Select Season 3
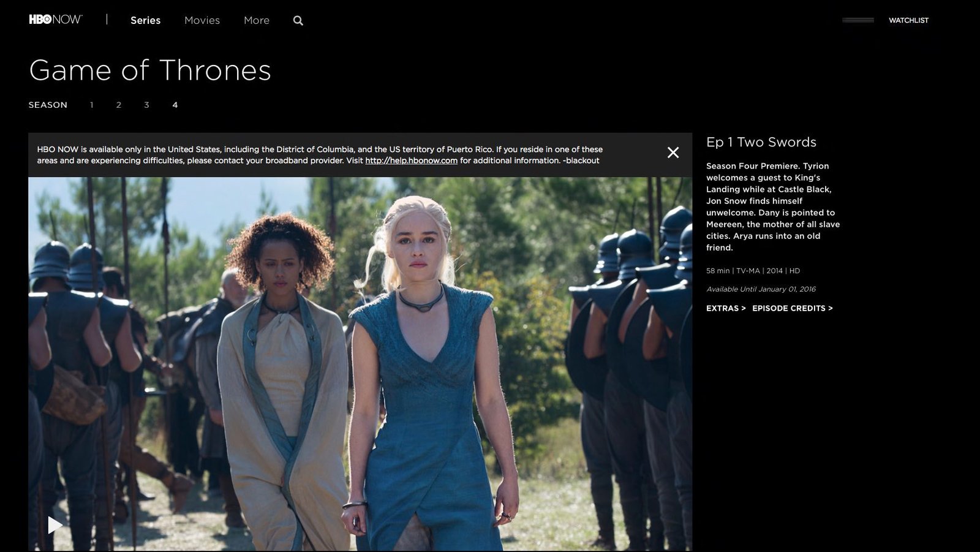980x552 pixels. pyautogui.click(x=146, y=105)
